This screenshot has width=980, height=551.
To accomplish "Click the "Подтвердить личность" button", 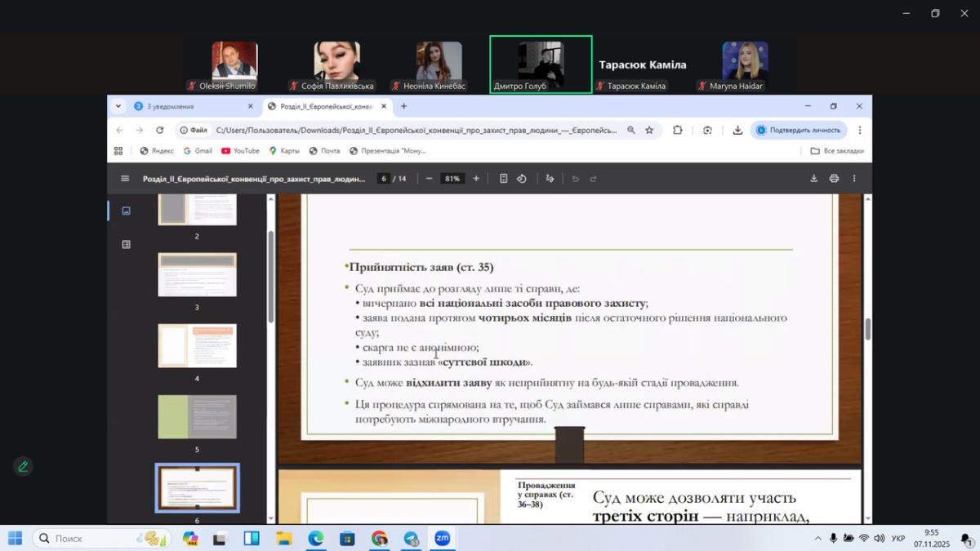I will (x=798, y=130).
